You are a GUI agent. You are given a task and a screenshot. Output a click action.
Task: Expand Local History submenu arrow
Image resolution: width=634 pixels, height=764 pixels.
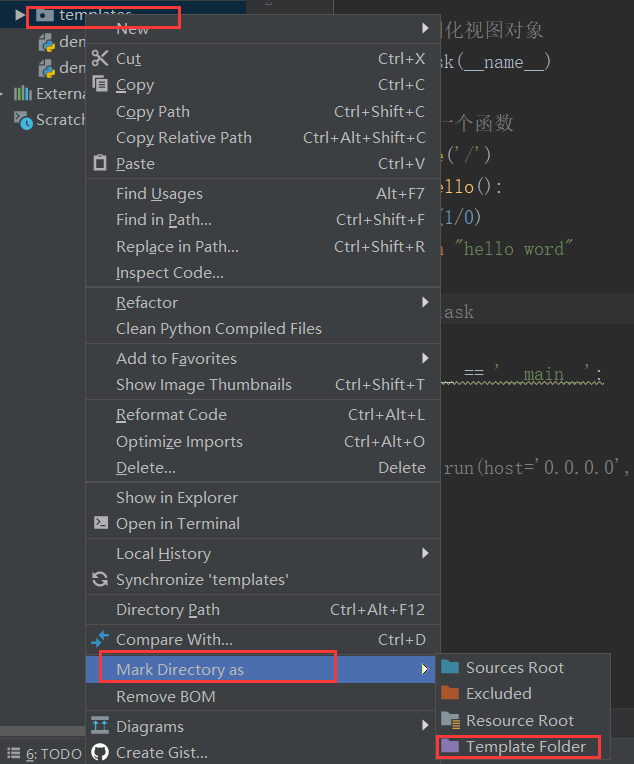coord(425,553)
